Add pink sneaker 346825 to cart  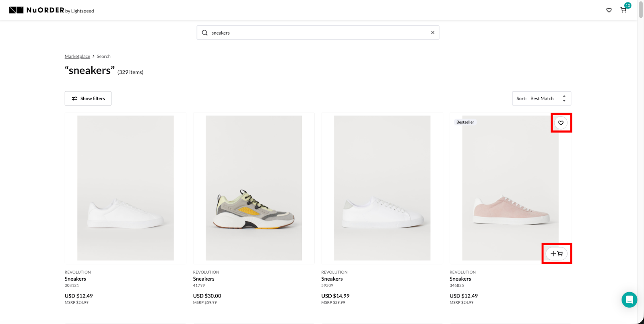pyautogui.click(x=557, y=254)
